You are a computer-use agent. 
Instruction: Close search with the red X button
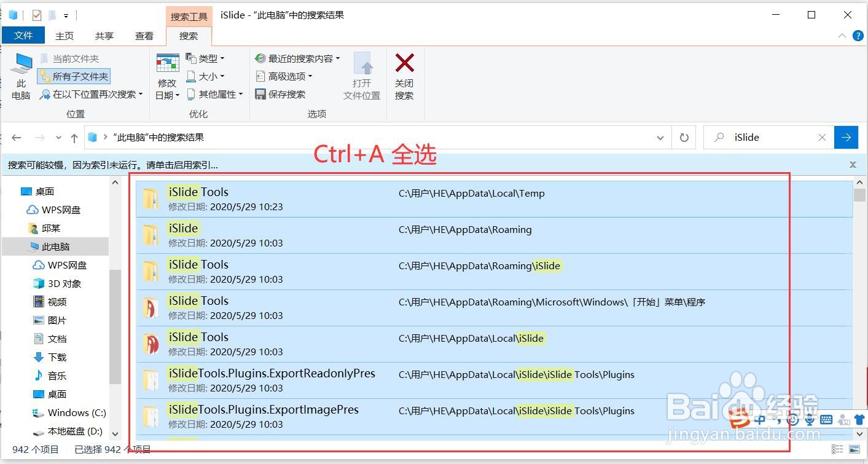404,77
